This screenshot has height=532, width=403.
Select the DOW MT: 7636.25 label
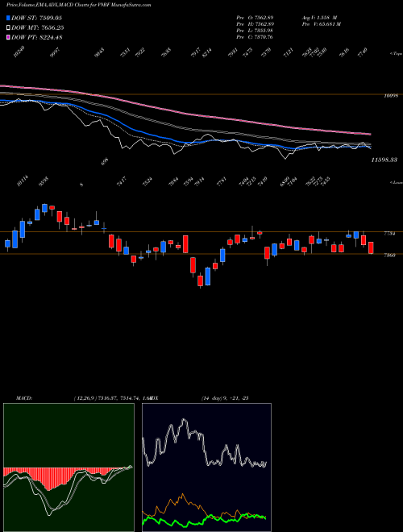click(x=38, y=28)
